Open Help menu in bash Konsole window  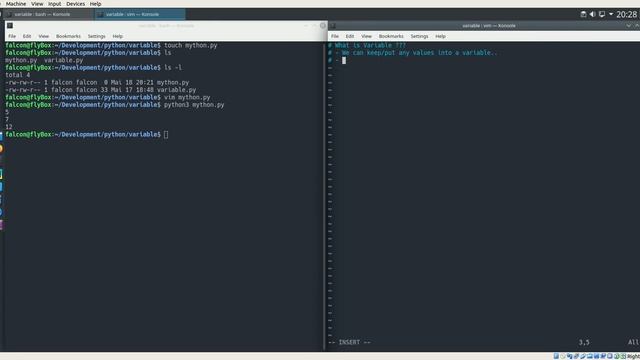point(118,36)
